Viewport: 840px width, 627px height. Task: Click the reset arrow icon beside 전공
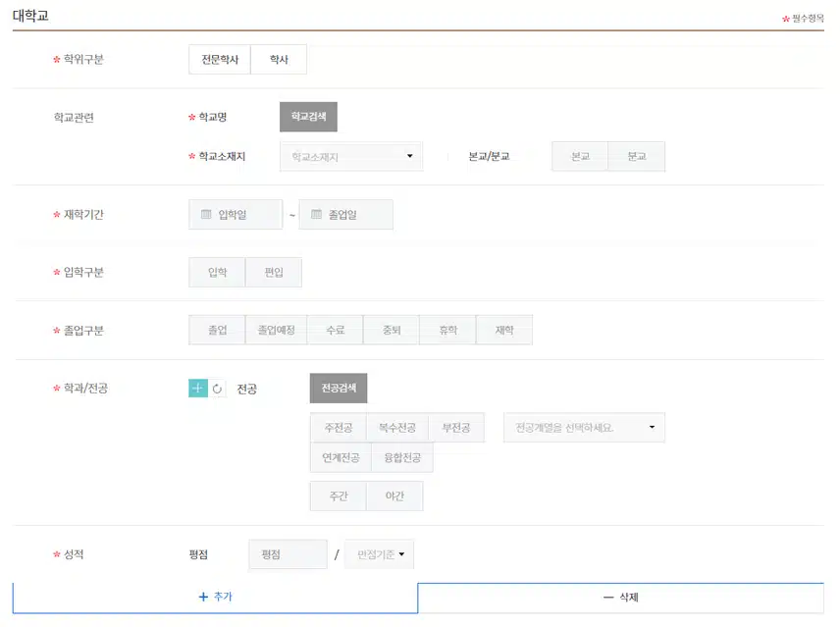coord(217,389)
